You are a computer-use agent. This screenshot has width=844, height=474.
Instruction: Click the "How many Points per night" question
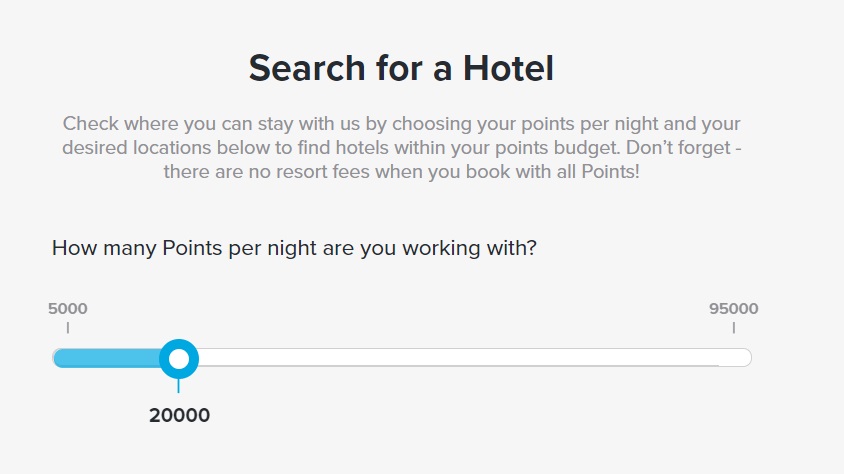tap(294, 247)
